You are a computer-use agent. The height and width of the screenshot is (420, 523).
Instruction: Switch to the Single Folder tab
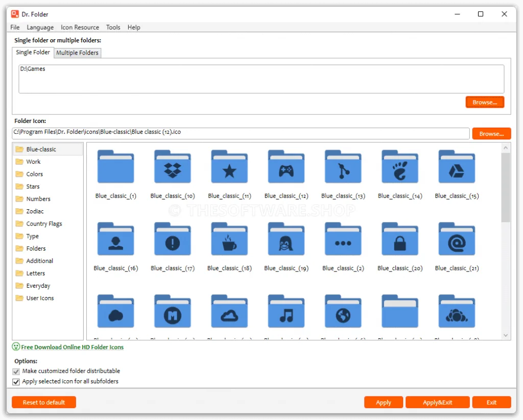(x=33, y=53)
